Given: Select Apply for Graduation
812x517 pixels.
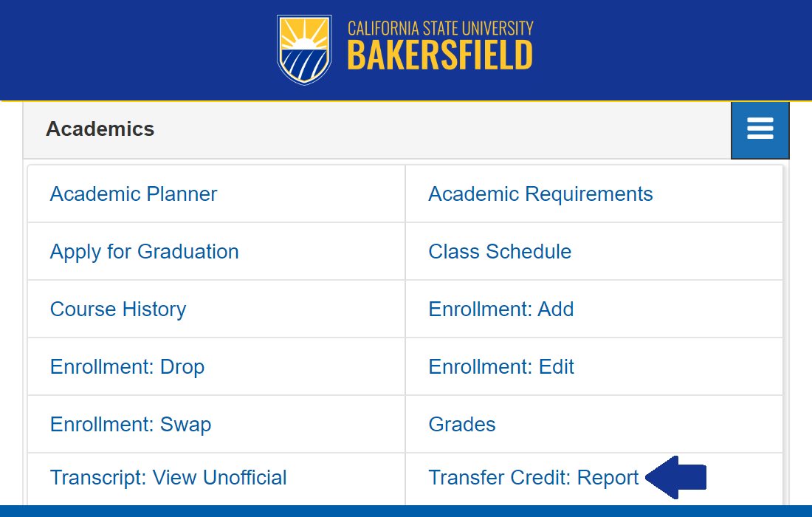Looking at the screenshot, I should pos(144,251).
